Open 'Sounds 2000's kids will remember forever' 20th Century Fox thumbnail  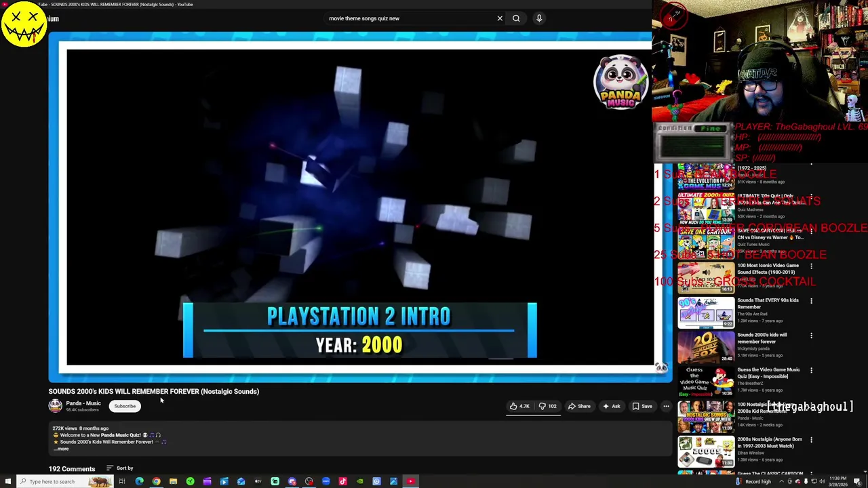[706, 347]
